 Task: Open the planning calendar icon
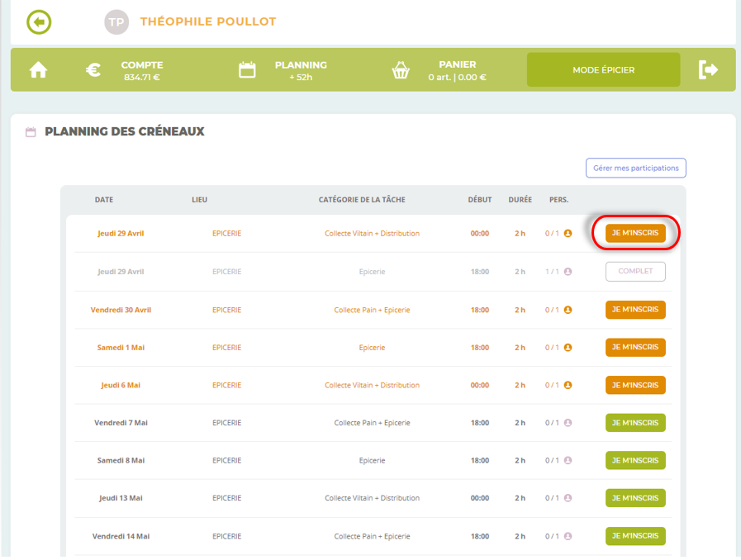pos(247,70)
